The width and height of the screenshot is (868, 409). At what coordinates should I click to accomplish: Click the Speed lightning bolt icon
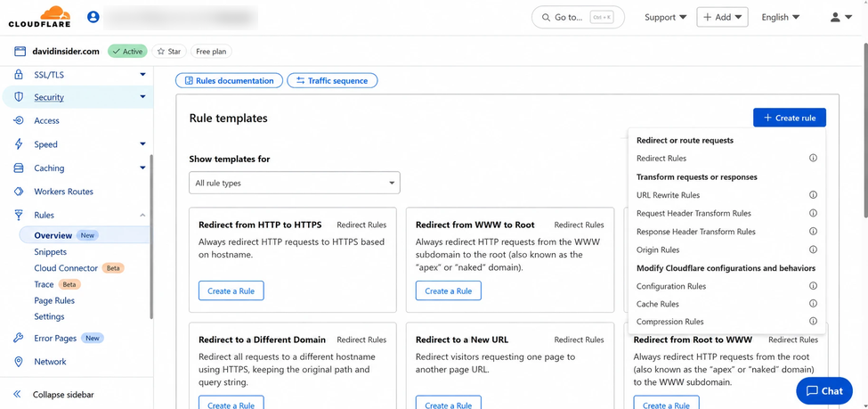point(19,144)
